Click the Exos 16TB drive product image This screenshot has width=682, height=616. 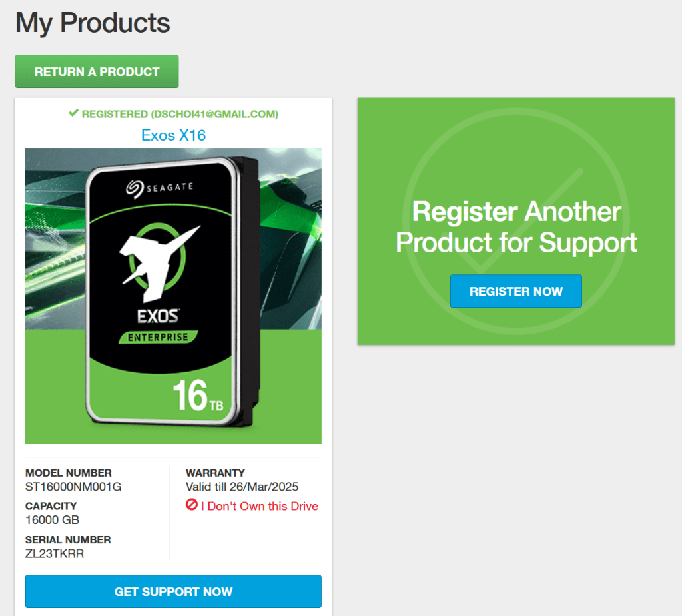[x=173, y=296]
